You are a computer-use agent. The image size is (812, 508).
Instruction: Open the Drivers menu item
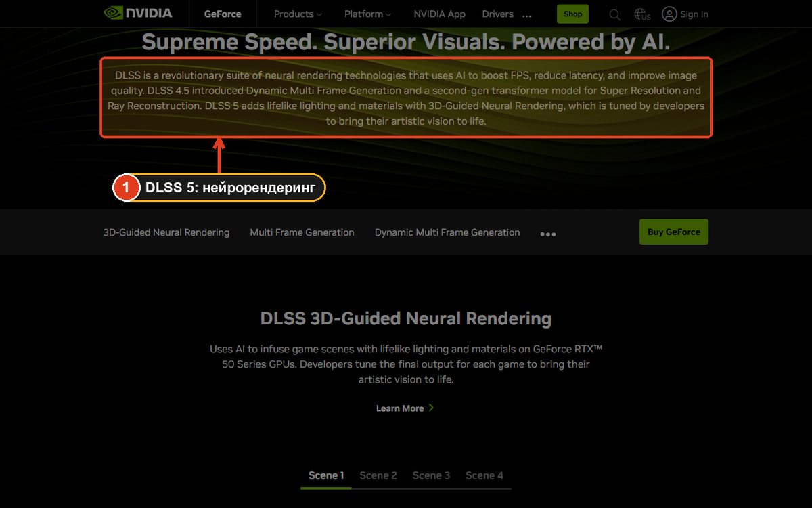point(497,14)
